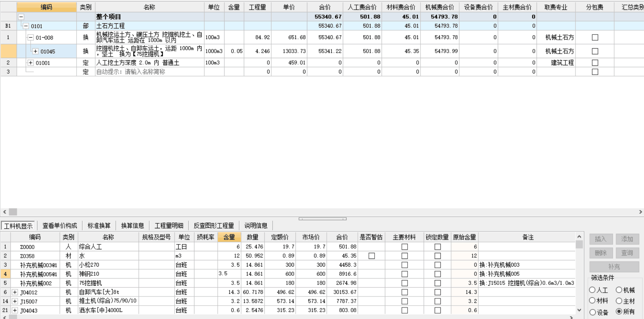Screen dimensions: 644x319
Task: Toggle 分包费 checkbox for row 01045
Action: point(595,51)
